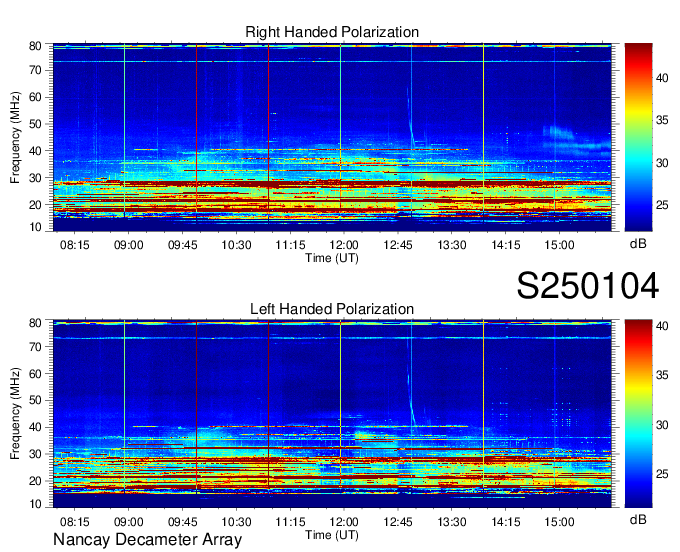Image resolution: width=680 pixels, height=552 pixels.
Task: Click the 13:30 time tick of Left Handed plot
Action: click(451, 522)
